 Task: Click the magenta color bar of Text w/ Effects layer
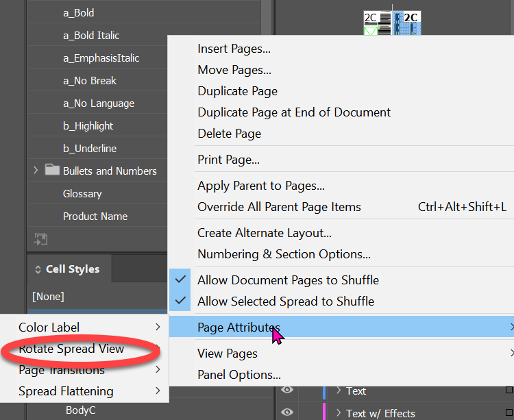pos(324,412)
